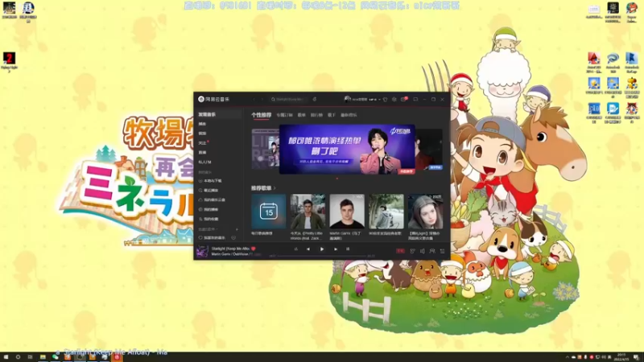Change the playback loop mode icon
The width and height of the screenshot is (644, 362).
pos(295,249)
